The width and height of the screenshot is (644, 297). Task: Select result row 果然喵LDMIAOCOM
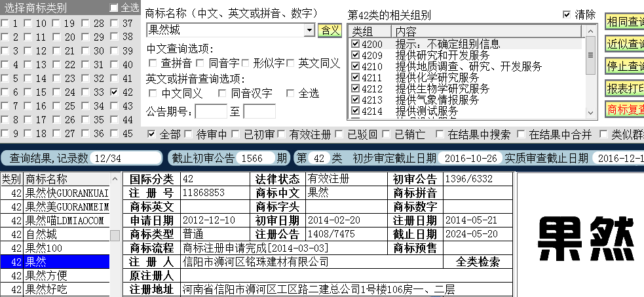click(55, 220)
